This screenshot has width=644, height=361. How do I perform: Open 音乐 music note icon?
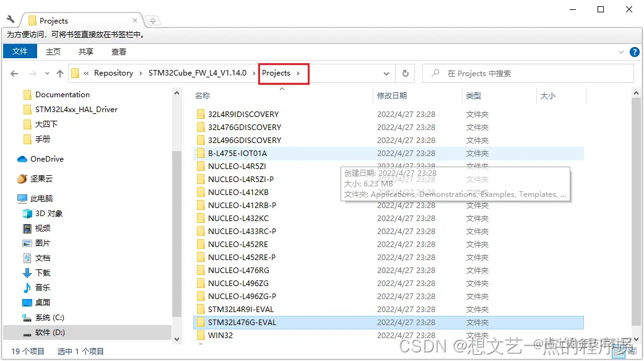click(27, 287)
